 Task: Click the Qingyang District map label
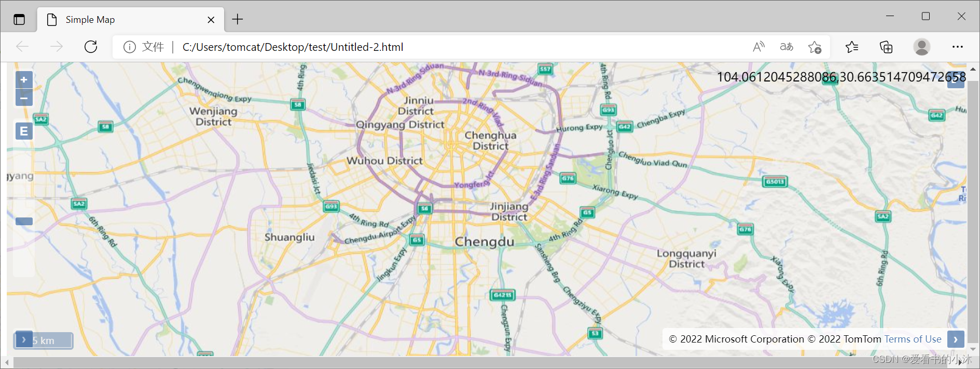400,125
